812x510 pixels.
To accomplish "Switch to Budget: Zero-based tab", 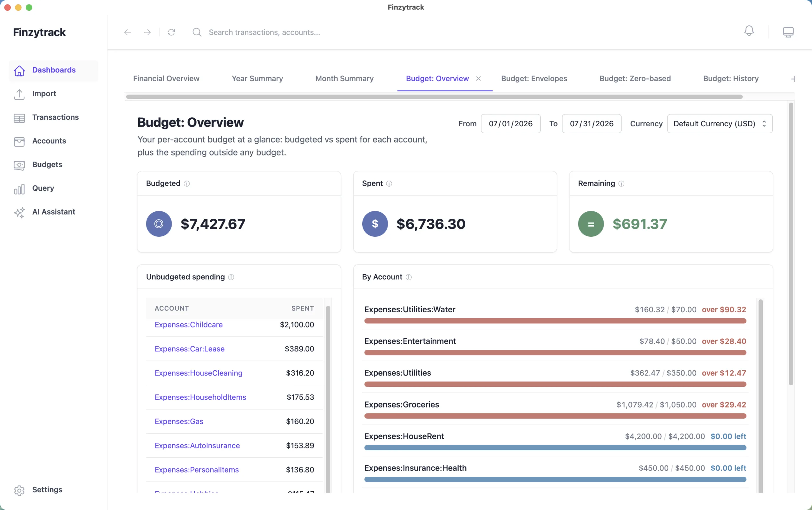I will coord(635,78).
